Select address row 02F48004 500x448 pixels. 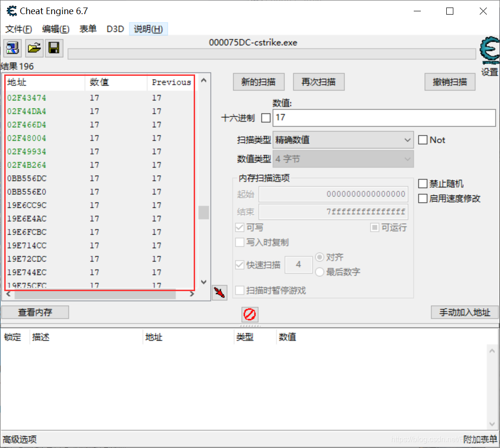[99, 138]
